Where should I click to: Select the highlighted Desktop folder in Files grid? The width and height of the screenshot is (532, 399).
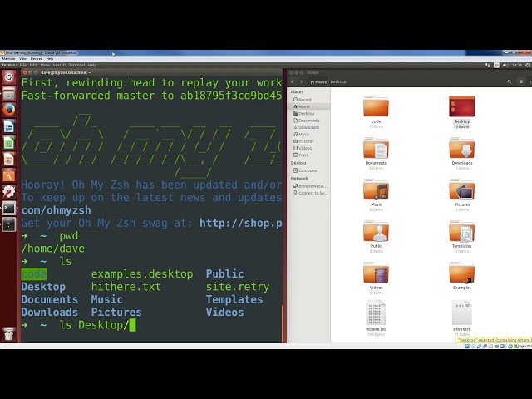(462, 106)
